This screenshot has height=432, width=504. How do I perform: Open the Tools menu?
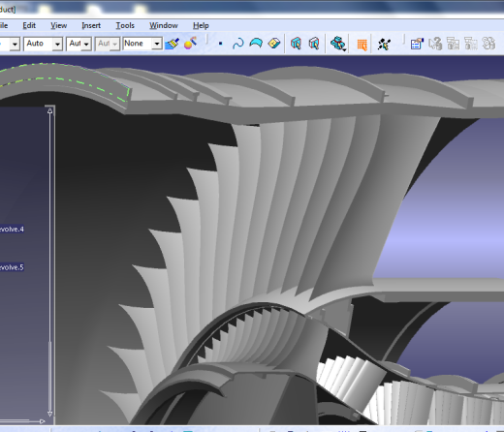[125, 25]
